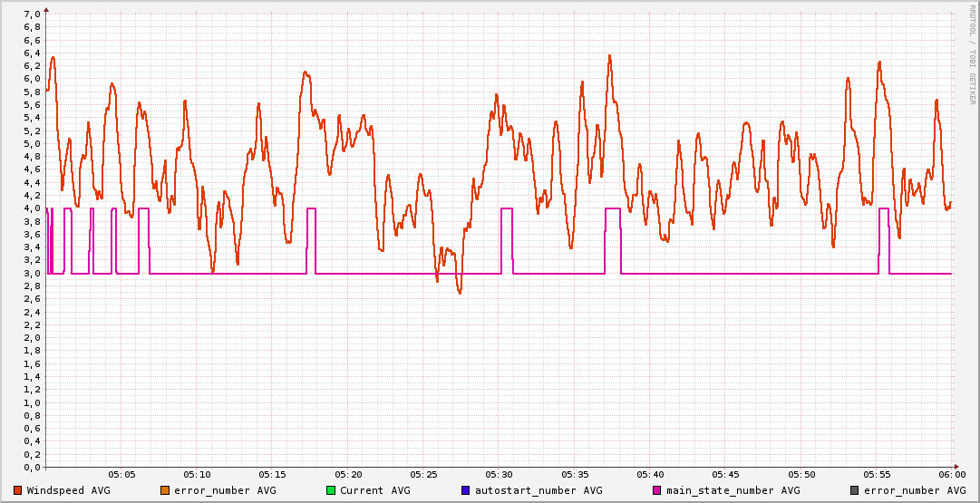The image size is (980, 503).
Task: Select the main_state_number AVG legend label
Action: [x=726, y=490]
